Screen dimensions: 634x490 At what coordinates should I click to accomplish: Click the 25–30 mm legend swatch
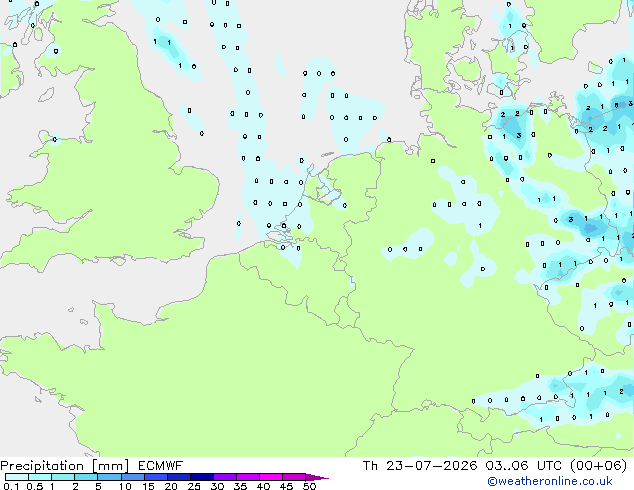pyautogui.click(x=202, y=477)
